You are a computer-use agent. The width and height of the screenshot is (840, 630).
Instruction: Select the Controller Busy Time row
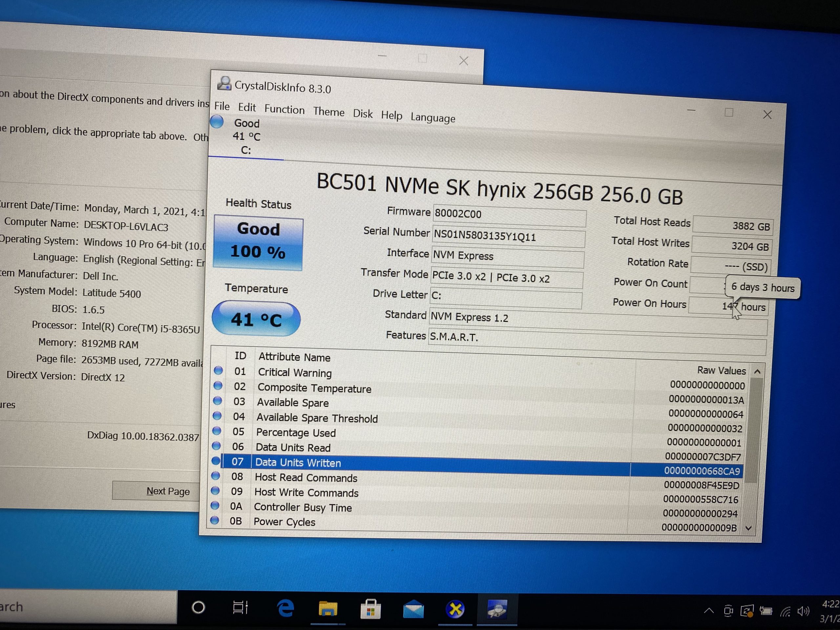[475, 510]
